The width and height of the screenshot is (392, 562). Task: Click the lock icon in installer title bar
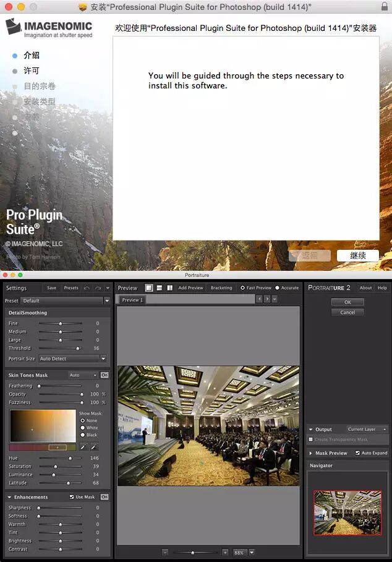pos(384,6)
